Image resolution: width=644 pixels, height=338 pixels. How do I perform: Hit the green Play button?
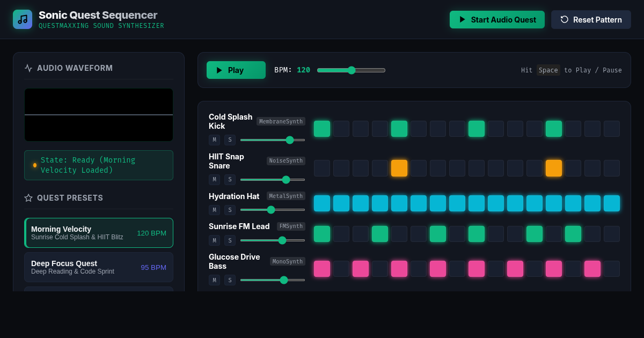[x=236, y=70]
